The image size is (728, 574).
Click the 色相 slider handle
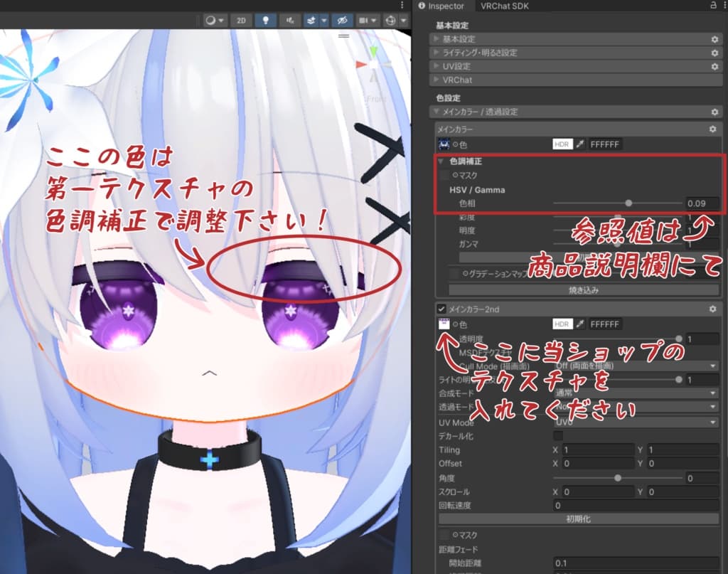pos(628,203)
